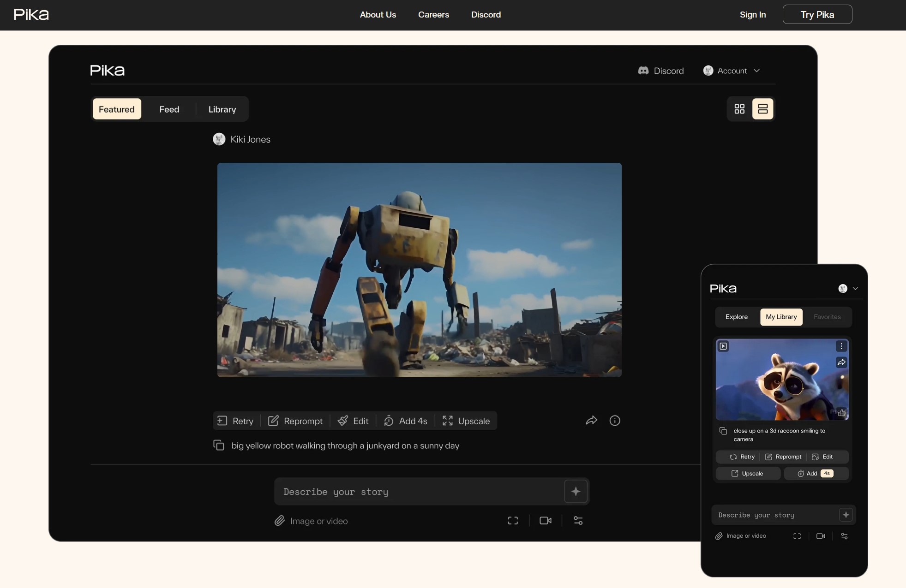Viewport: 906px width, 588px height.
Task: Click Upscale under the robot video
Action: [466, 421]
